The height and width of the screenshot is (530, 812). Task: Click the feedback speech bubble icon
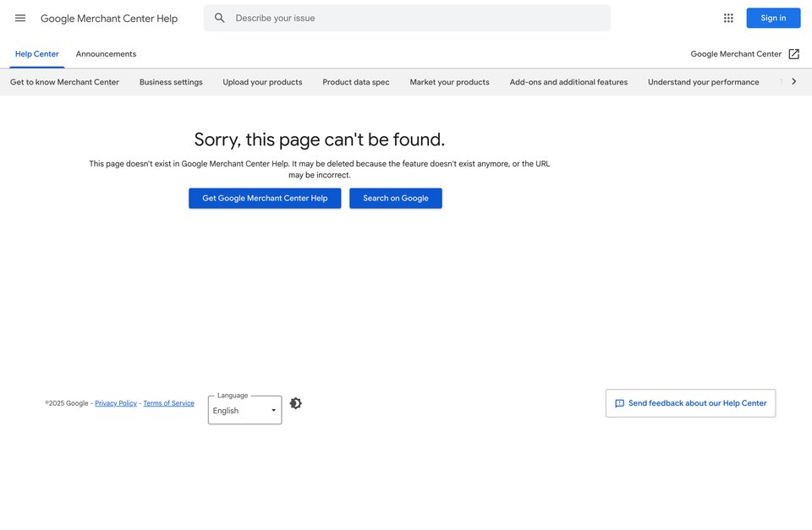point(619,403)
